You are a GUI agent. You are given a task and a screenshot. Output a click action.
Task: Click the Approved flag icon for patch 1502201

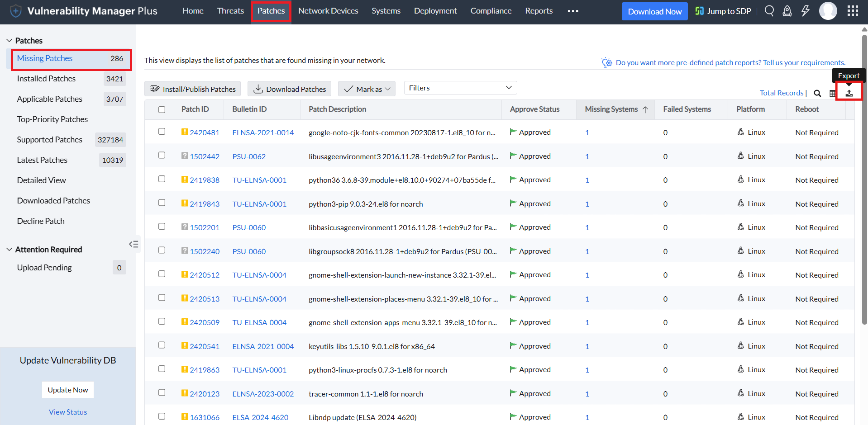click(x=513, y=227)
